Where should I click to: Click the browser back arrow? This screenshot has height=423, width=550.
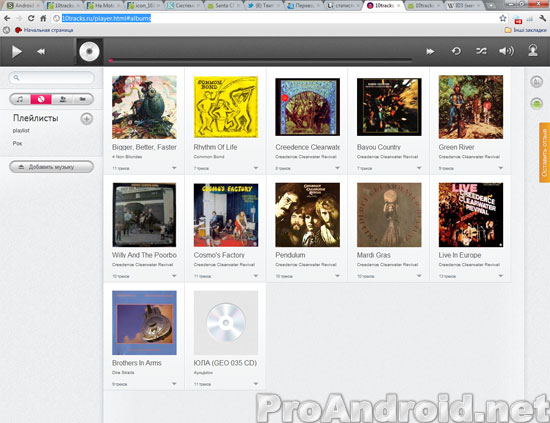click(7, 18)
